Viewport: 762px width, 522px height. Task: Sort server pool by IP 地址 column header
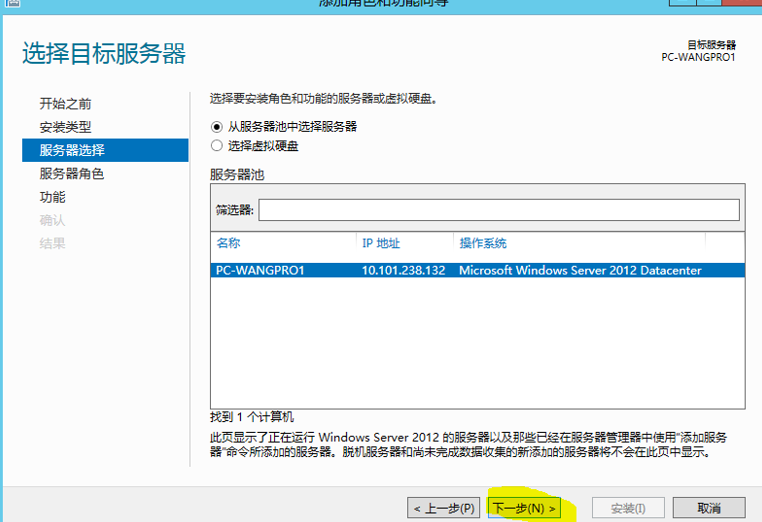click(381, 243)
